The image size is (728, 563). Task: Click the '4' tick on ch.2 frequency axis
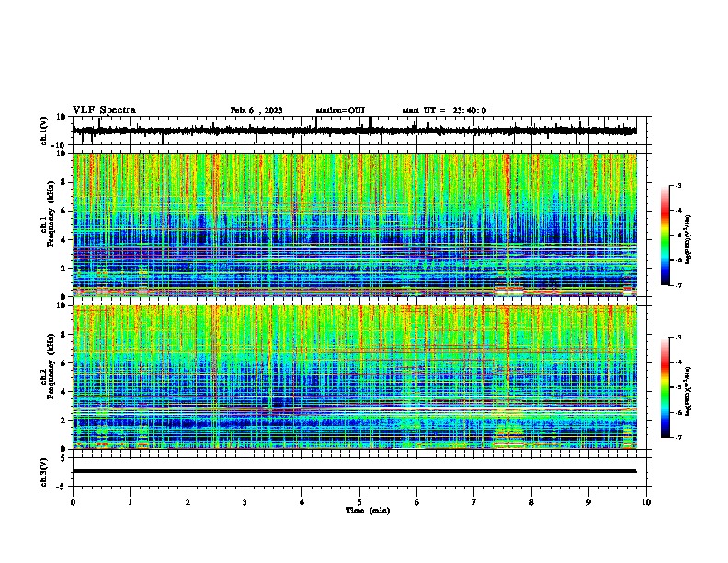pyautogui.click(x=63, y=392)
